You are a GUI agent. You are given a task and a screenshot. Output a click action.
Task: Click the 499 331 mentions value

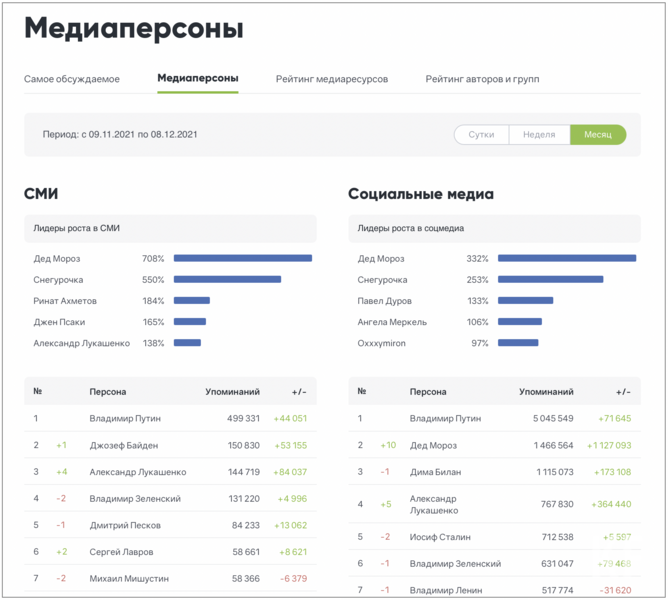tap(243, 418)
